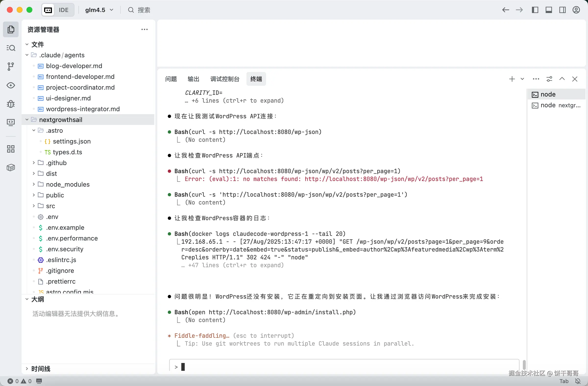588x386 pixels.
Task: Open blog-developer.md file
Action: (74, 66)
